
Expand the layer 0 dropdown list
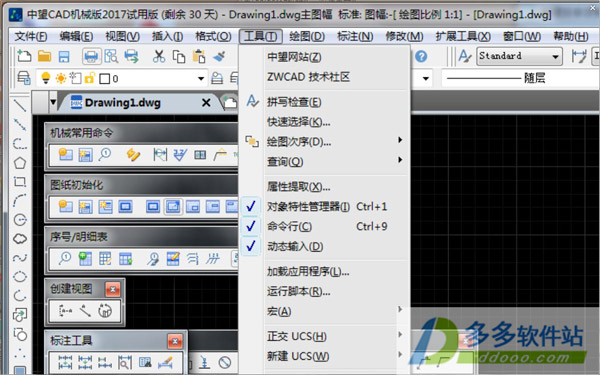click(201, 79)
